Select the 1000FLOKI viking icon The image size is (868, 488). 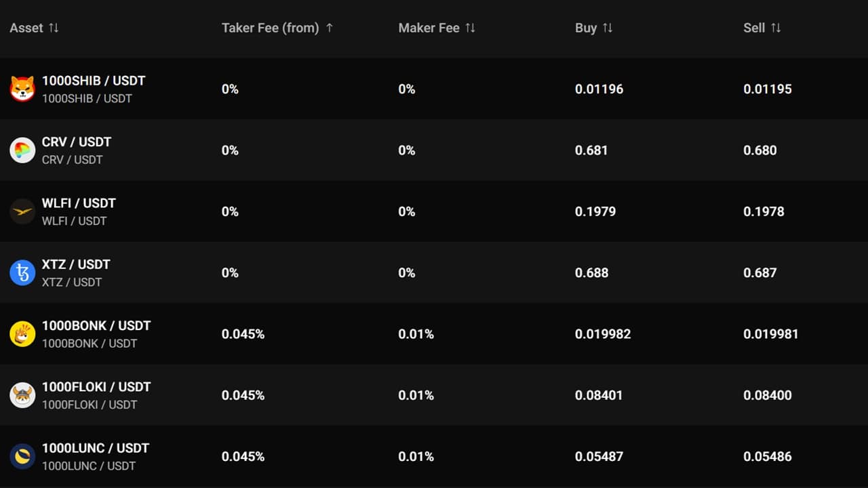tap(22, 395)
